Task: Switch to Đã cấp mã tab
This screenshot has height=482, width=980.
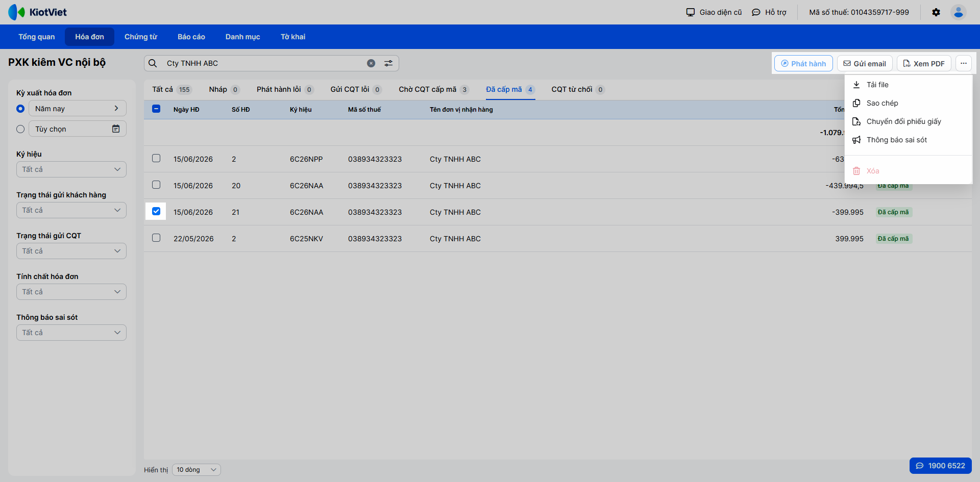Action: pyautogui.click(x=510, y=89)
